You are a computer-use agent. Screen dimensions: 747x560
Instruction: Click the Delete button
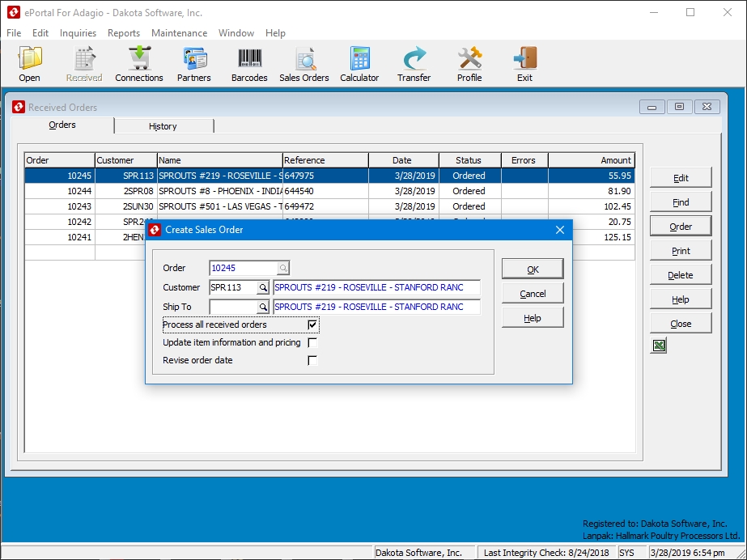(681, 275)
